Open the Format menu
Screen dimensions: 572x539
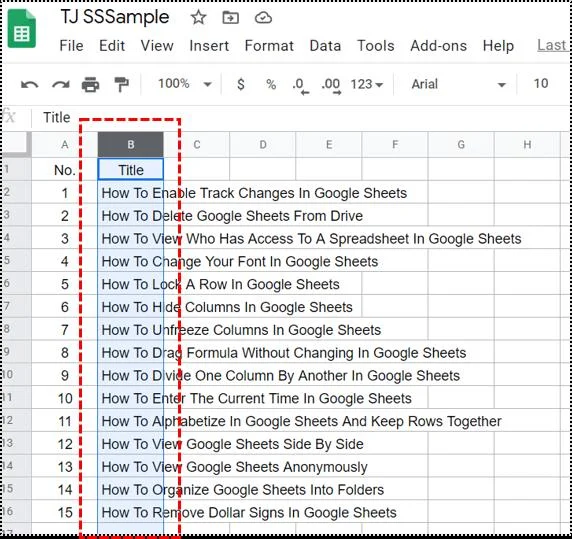click(269, 46)
